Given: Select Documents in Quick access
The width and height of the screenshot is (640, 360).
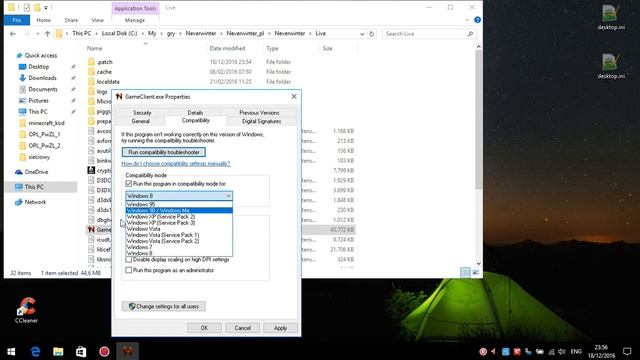Looking at the screenshot, I should point(43,89).
